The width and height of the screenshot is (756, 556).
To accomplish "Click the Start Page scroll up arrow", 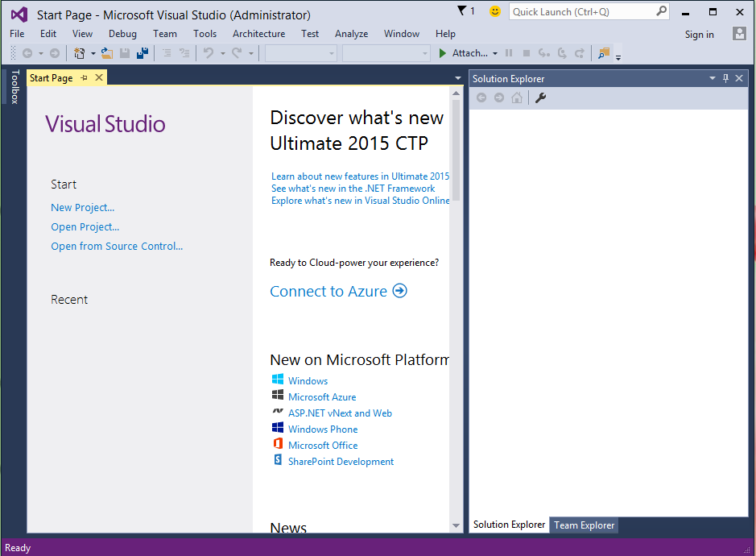I will [456, 93].
